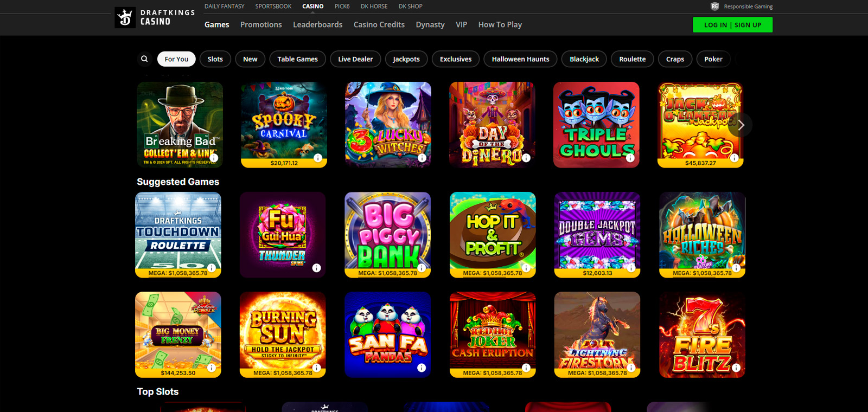The width and height of the screenshot is (868, 412).
Task: Tap the info icon on Day of the Dinero
Action: point(526,158)
